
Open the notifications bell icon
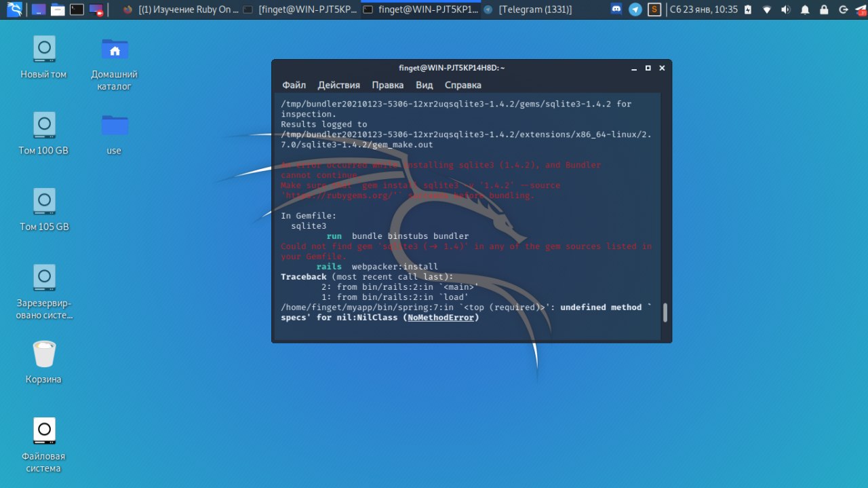click(805, 10)
